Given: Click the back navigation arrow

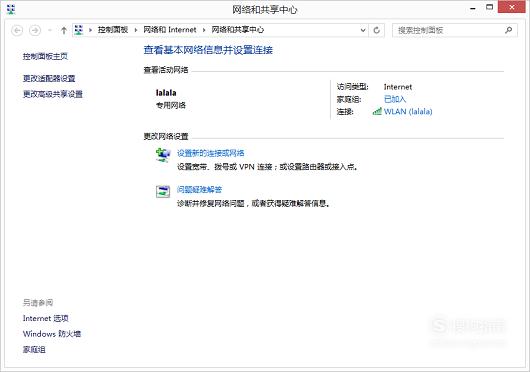Looking at the screenshot, I should coord(17,30).
